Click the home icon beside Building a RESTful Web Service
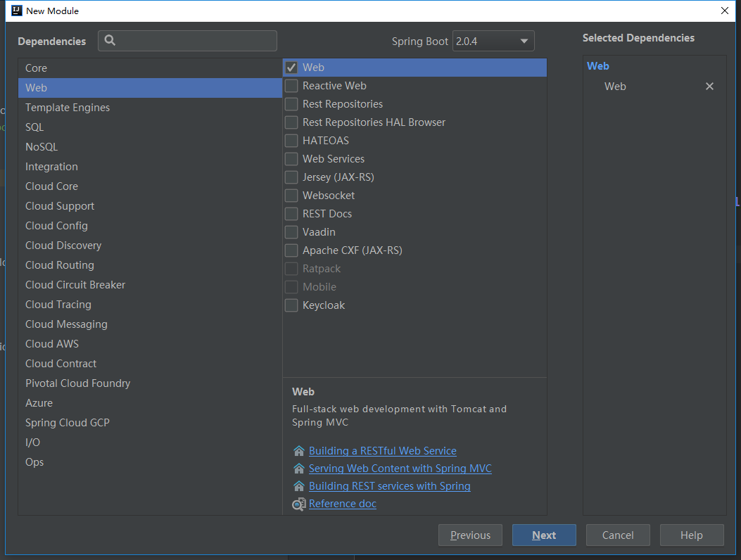Viewport: 741px width, 560px height. (299, 451)
